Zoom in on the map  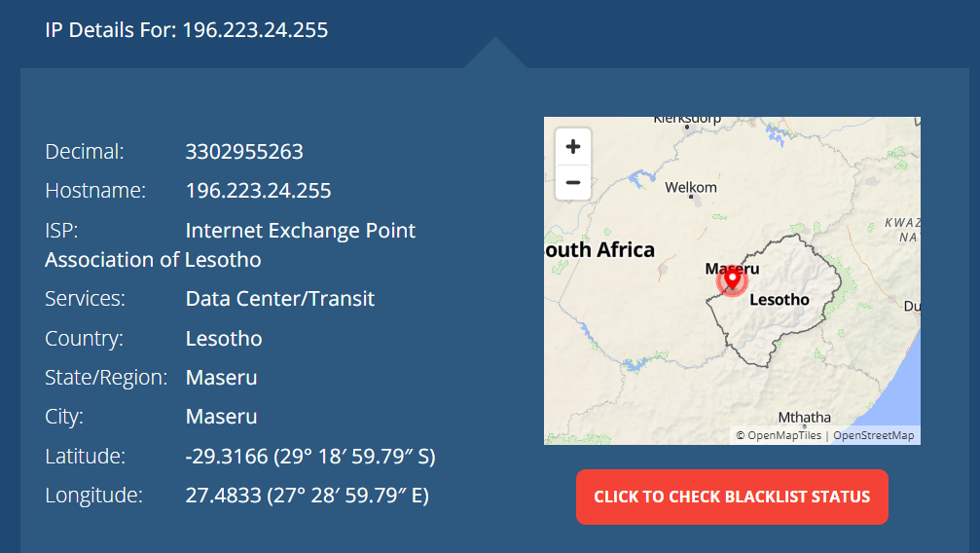tap(573, 147)
